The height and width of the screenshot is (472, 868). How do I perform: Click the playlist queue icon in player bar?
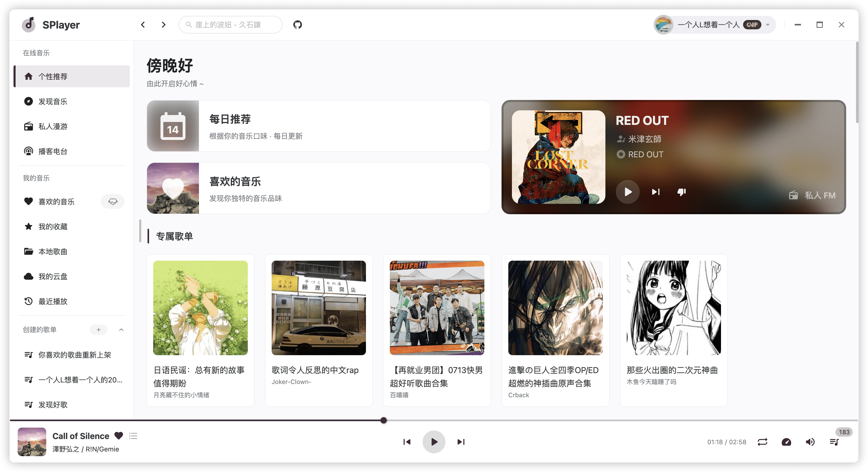[x=834, y=442]
